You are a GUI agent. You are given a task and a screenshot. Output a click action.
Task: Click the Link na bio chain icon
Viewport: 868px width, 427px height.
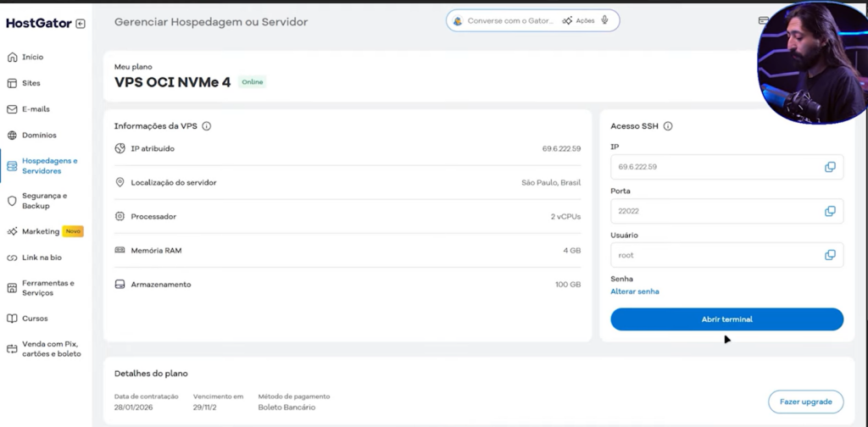coord(12,258)
